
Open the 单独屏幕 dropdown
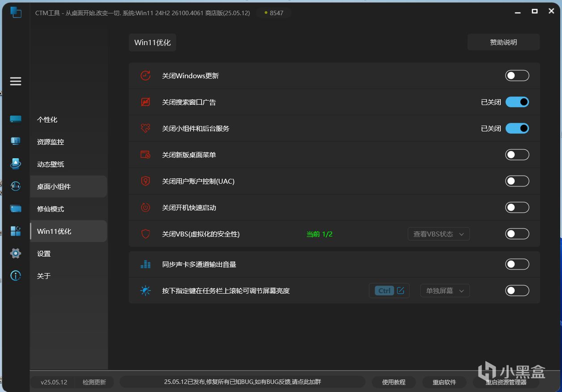pyautogui.click(x=445, y=291)
